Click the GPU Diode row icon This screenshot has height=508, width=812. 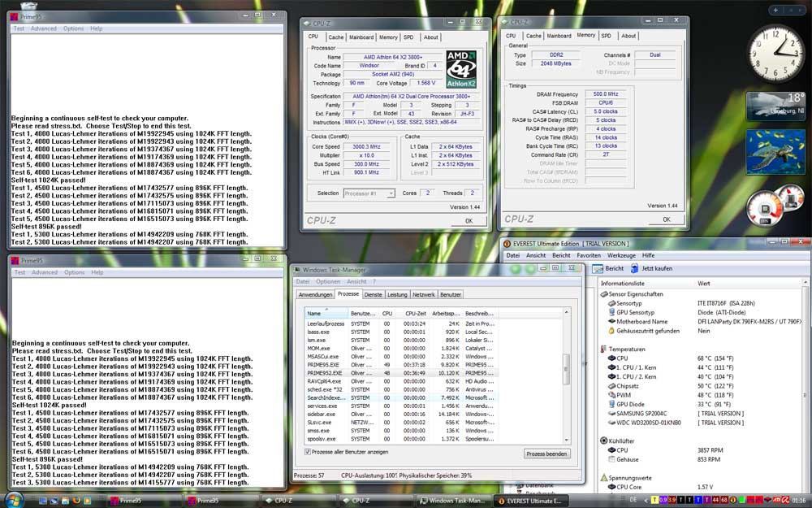[611, 404]
